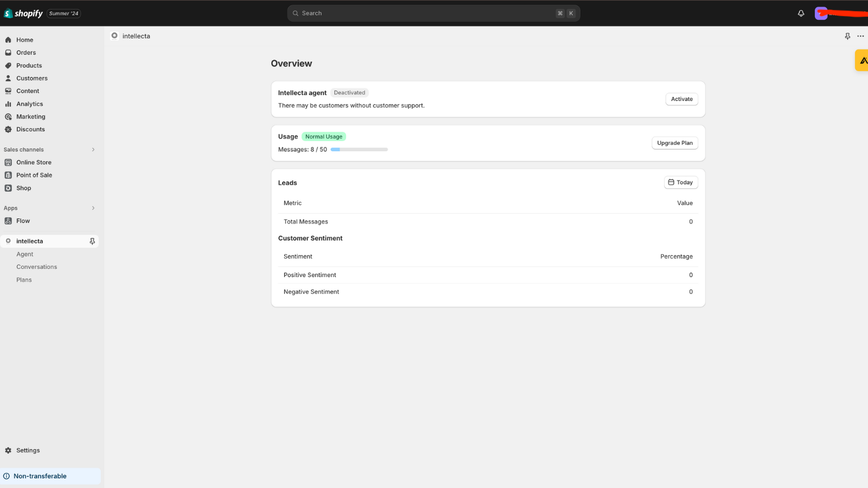This screenshot has width=868, height=488.
Task: Click the intellecta app icon in sidebar
Action: pos(8,241)
